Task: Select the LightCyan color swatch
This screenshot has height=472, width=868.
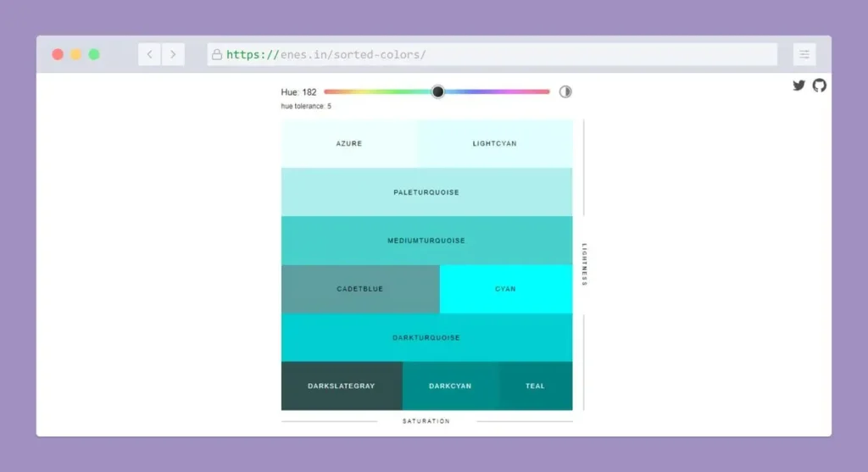Action: point(494,143)
